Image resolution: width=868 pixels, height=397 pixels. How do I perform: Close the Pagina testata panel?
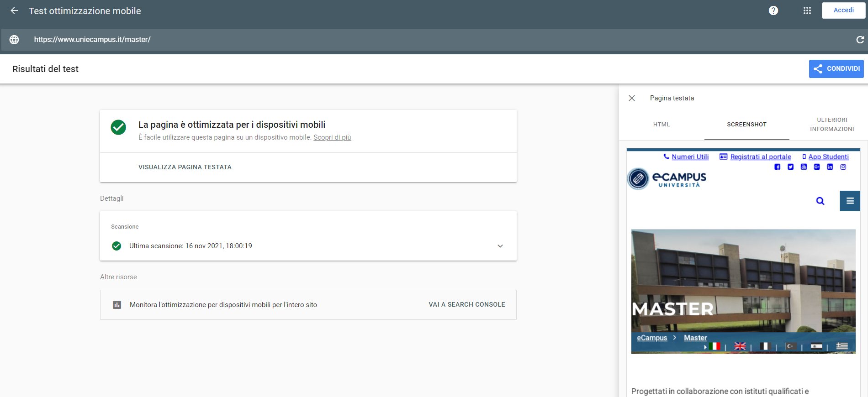(x=632, y=98)
